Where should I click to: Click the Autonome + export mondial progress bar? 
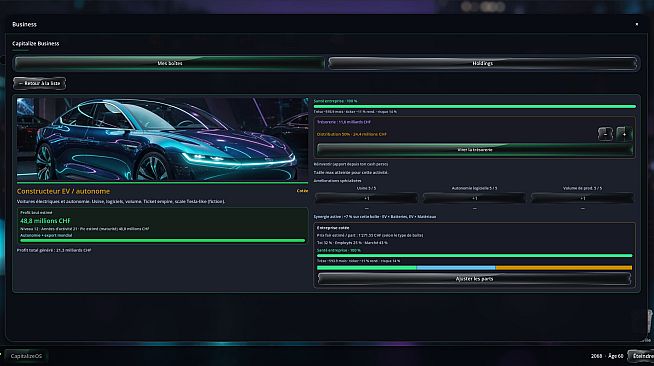coord(163,241)
